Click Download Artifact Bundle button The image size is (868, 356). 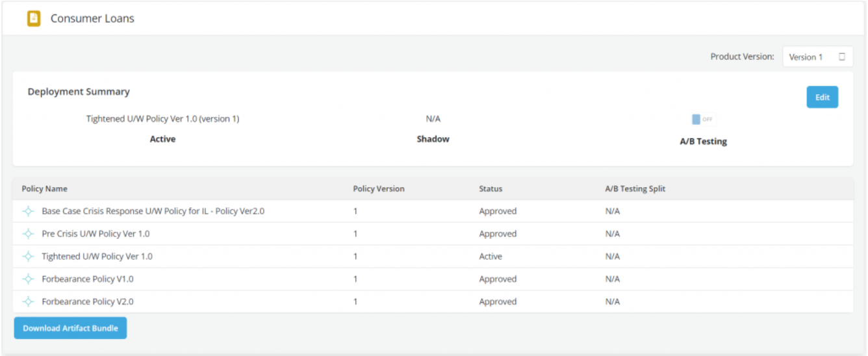70,328
